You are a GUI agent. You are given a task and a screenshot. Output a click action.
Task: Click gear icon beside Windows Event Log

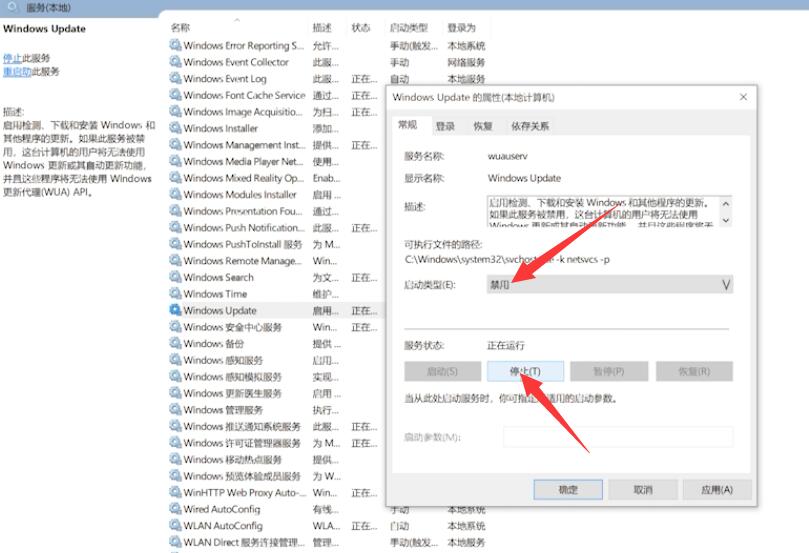tap(175, 78)
